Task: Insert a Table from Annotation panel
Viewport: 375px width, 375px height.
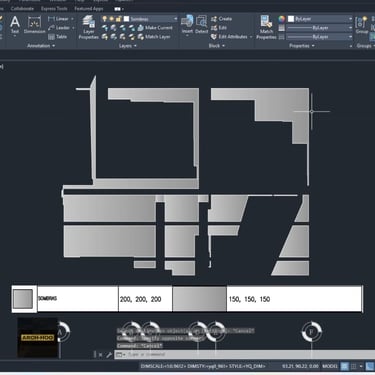Action: tap(57, 37)
